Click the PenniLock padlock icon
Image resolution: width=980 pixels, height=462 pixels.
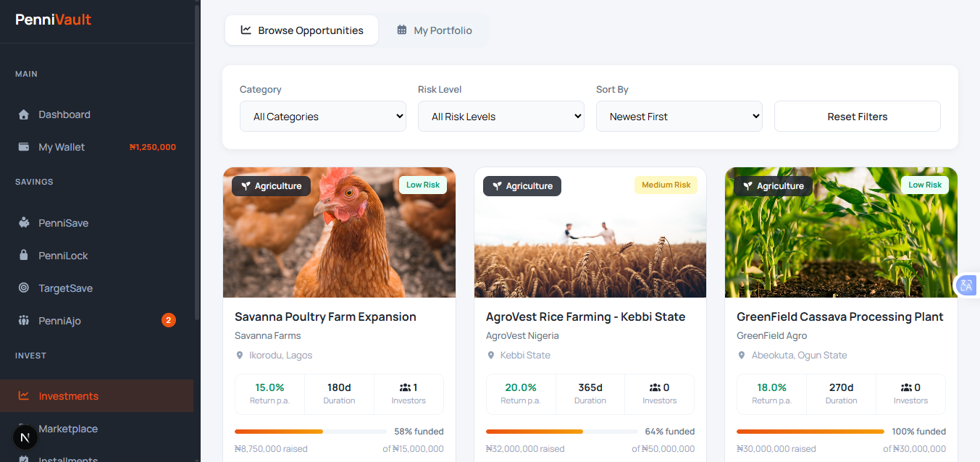[24, 256]
